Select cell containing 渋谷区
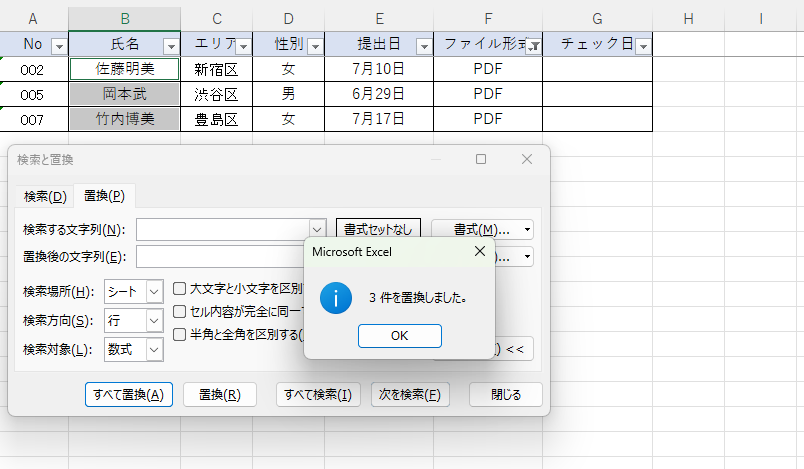The width and height of the screenshot is (804, 469). 217,94
